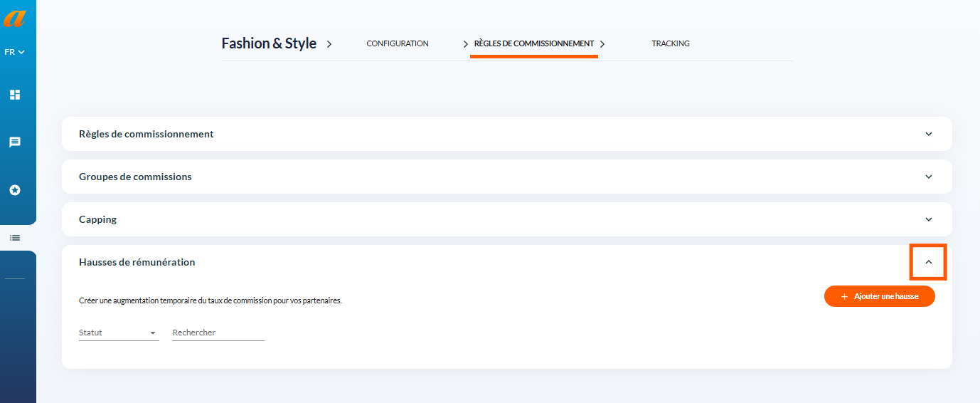Open the messages chat icon in sidebar

click(x=14, y=142)
